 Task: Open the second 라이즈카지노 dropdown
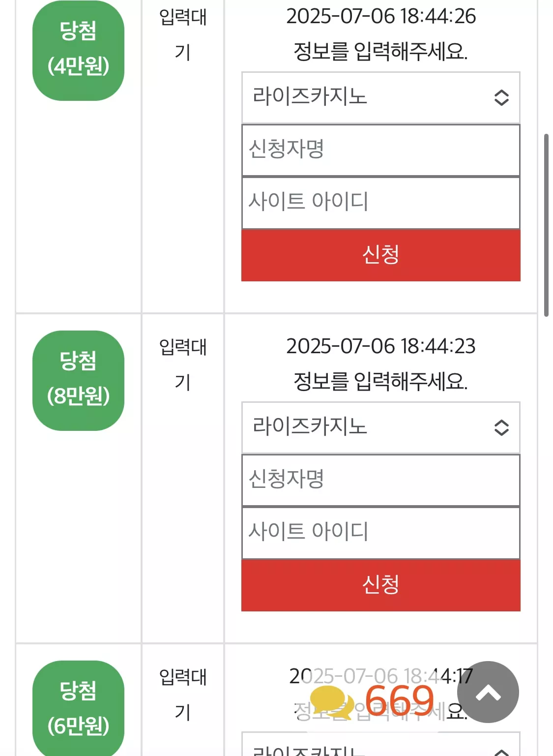coord(381,427)
